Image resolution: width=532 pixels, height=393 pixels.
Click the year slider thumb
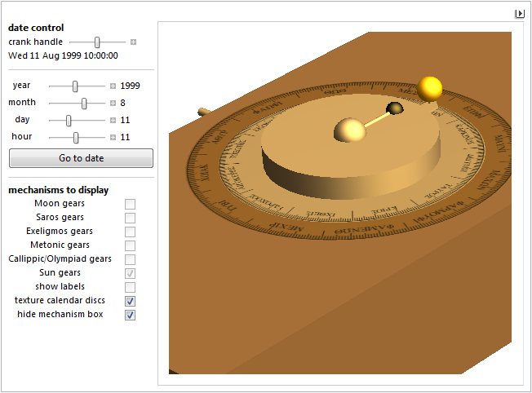[76, 86]
